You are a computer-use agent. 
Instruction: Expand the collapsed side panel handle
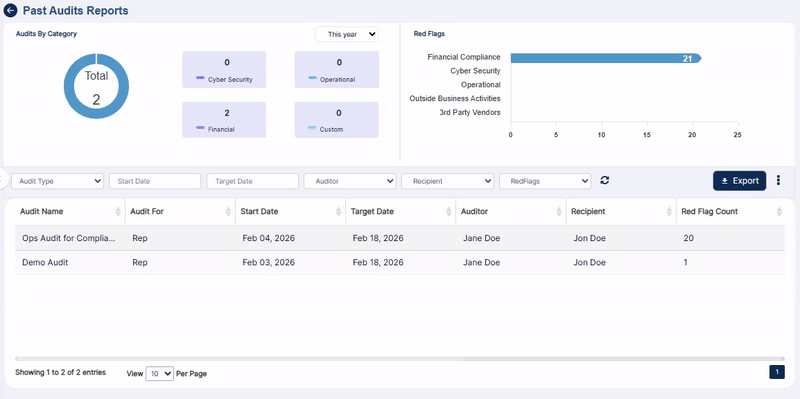[3, 179]
